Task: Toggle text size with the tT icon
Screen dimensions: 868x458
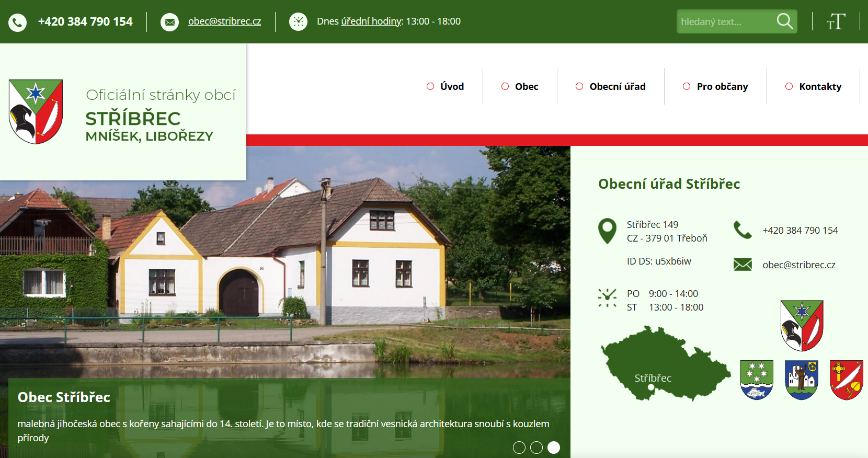Action: 836,21
